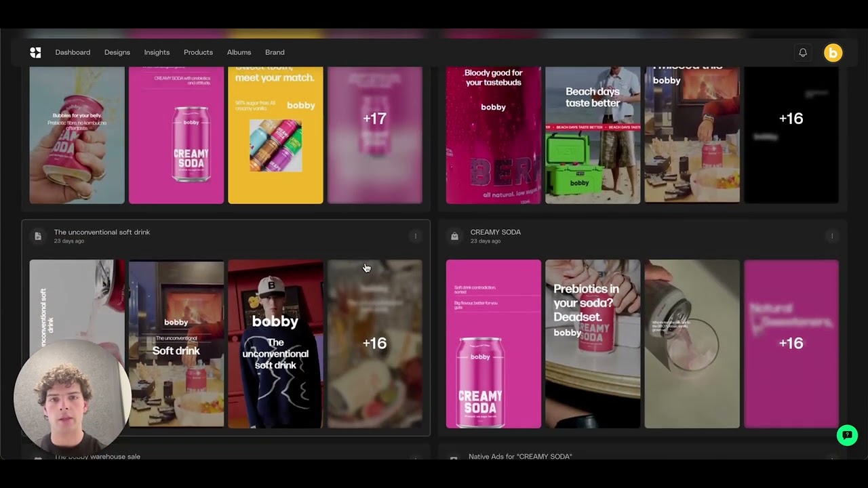Open the Albums tab
The image size is (868, 488).
point(239,52)
